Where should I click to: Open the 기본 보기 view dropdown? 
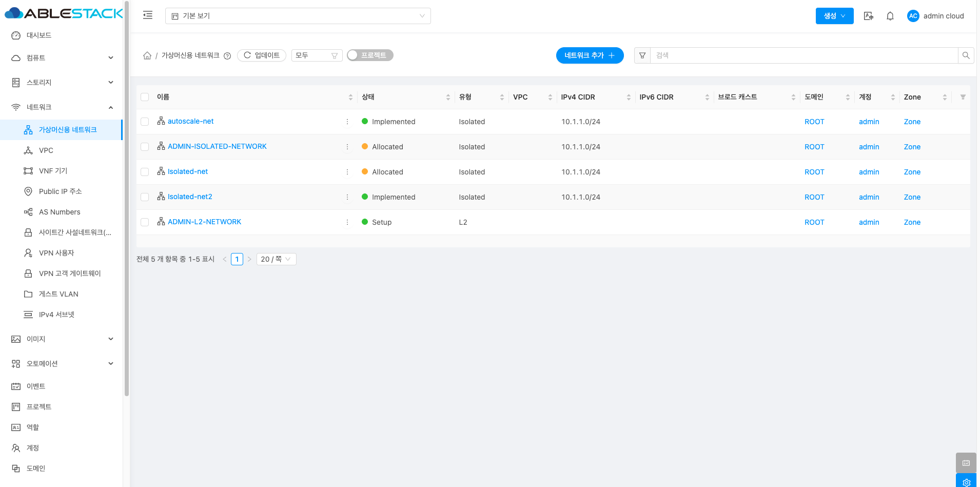[298, 16]
